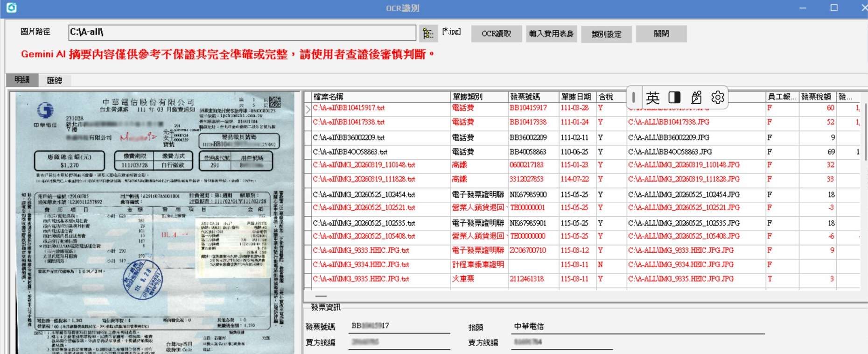Click the 發票稅額 column header
The width and height of the screenshot is (868, 354).
coord(818,97)
